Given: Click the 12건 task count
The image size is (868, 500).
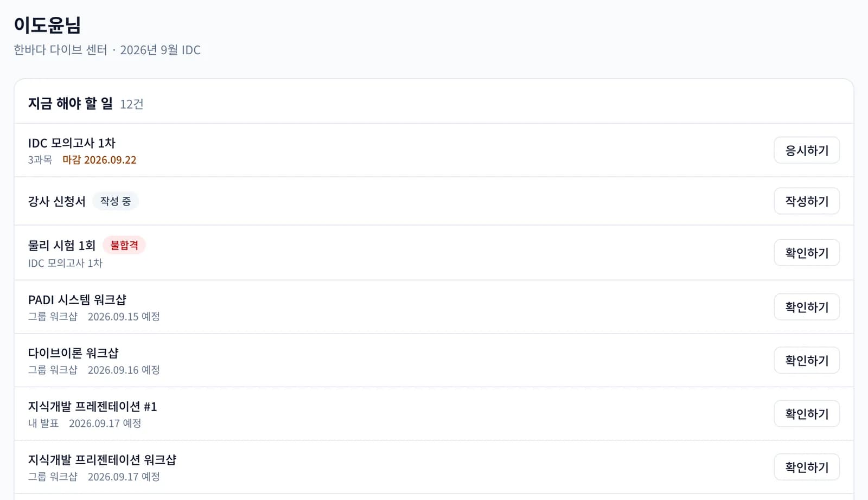Looking at the screenshot, I should [132, 104].
